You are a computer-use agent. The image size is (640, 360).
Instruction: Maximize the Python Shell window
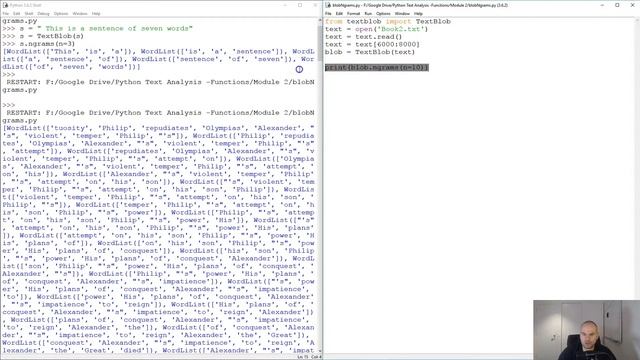point(300,5)
